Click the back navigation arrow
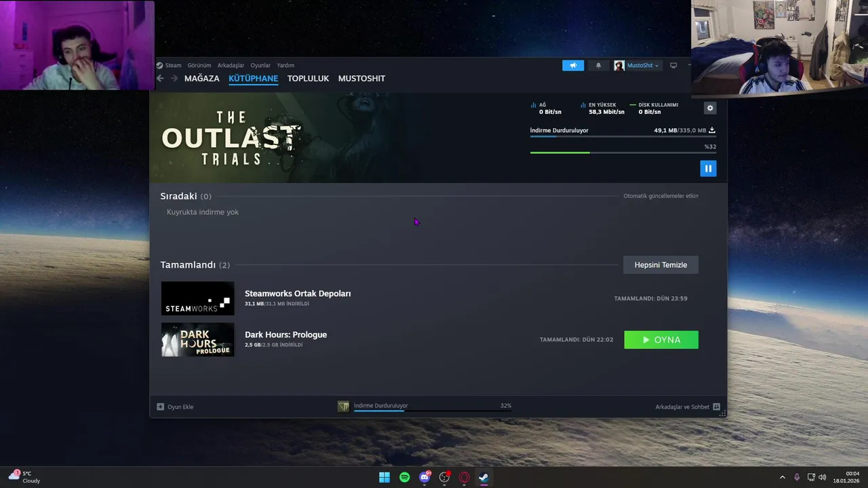The height and width of the screenshot is (488, 868). (x=161, y=79)
